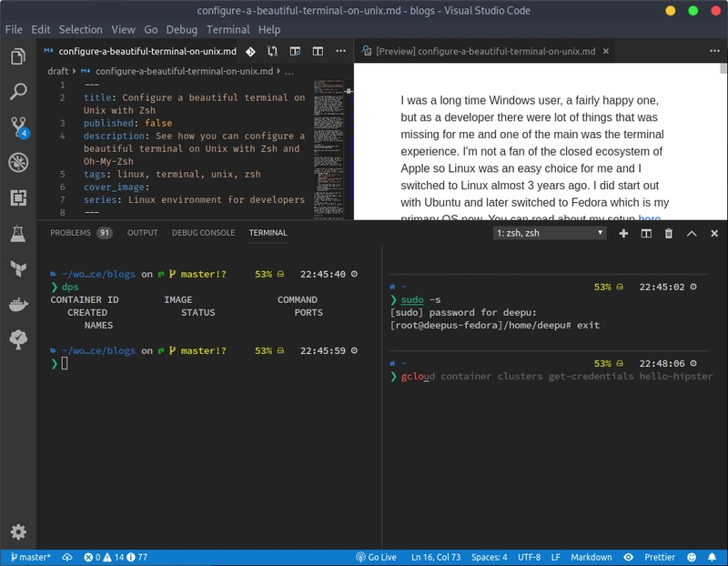Change end of line via LF
728x566 pixels.
[x=555, y=557]
